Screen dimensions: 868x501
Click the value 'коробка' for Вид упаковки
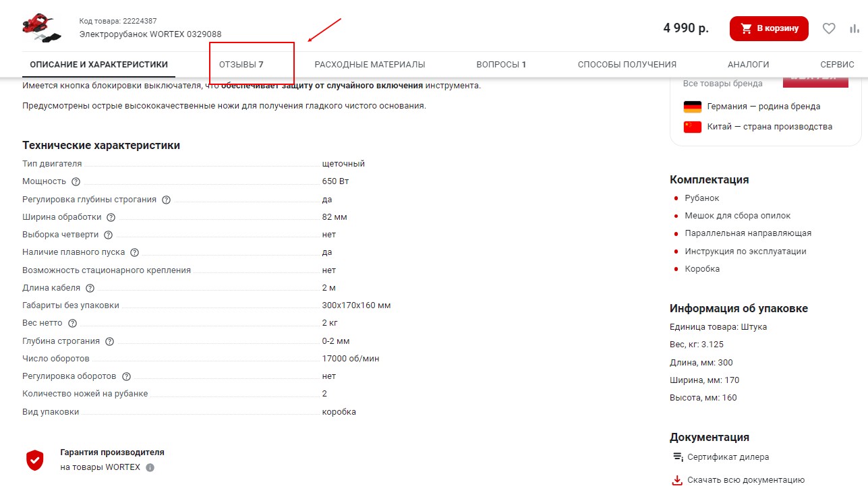[x=339, y=412]
